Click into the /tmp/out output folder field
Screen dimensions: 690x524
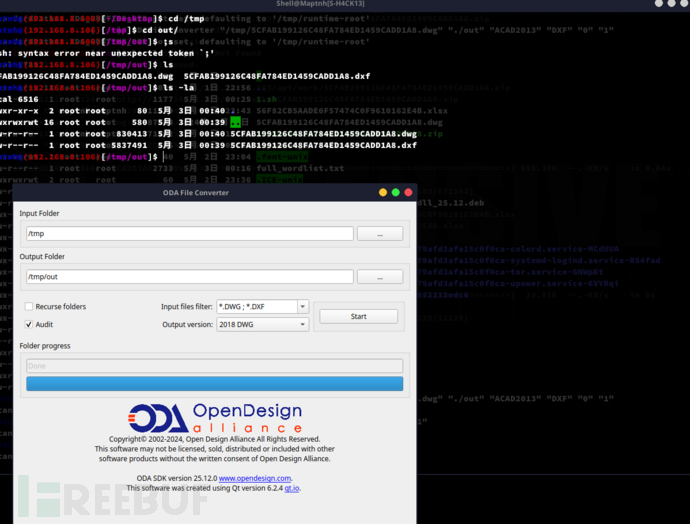(190, 277)
